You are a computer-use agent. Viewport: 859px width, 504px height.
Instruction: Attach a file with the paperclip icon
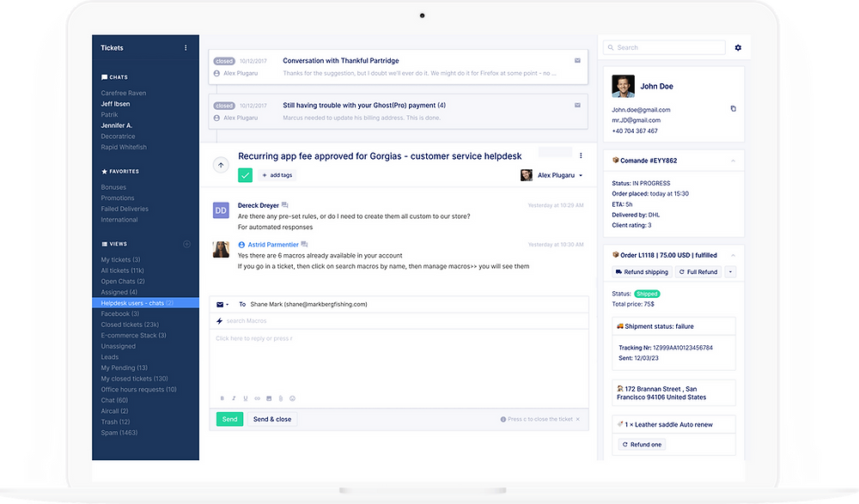click(x=281, y=398)
